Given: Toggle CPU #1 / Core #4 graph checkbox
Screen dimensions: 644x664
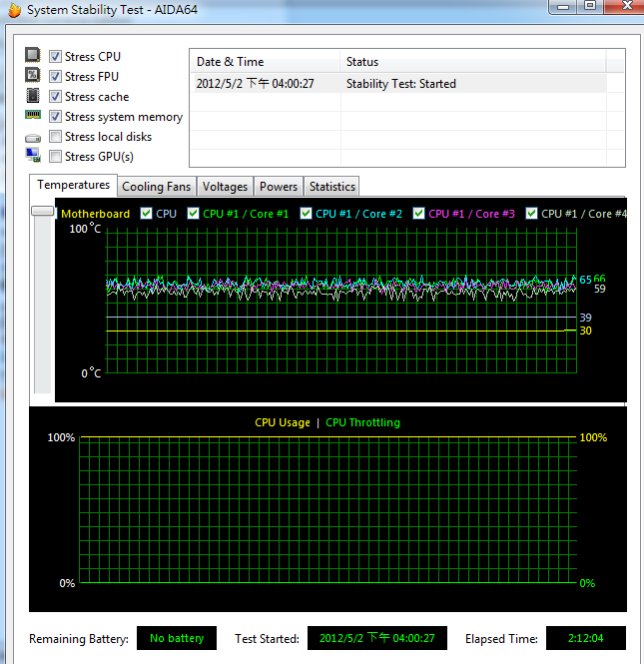Looking at the screenshot, I should (x=531, y=214).
